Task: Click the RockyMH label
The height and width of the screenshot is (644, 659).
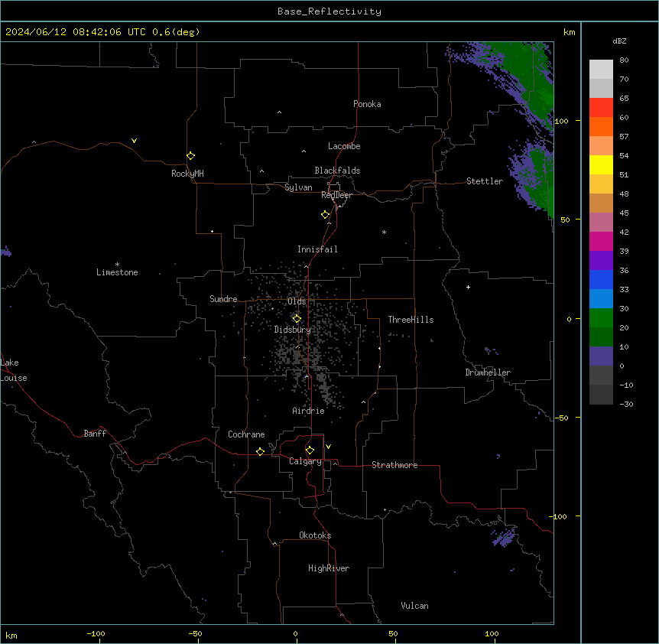Action: [x=187, y=174]
